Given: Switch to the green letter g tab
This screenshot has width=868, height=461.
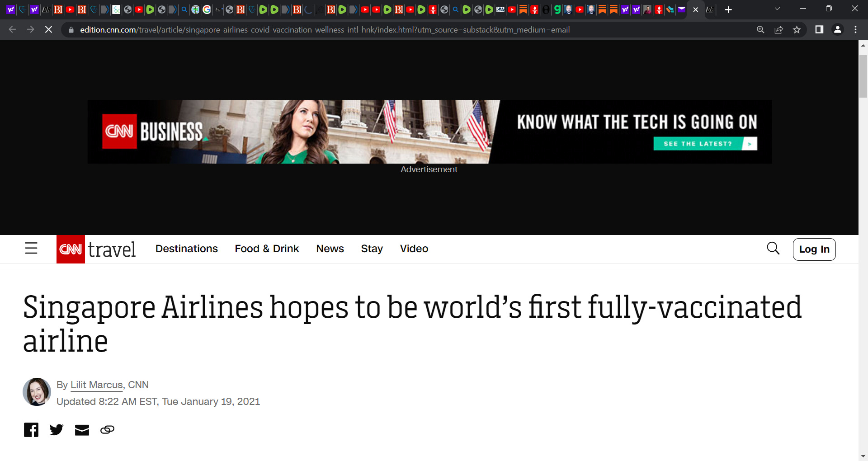Looking at the screenshot, I should (x=557, y=9).
